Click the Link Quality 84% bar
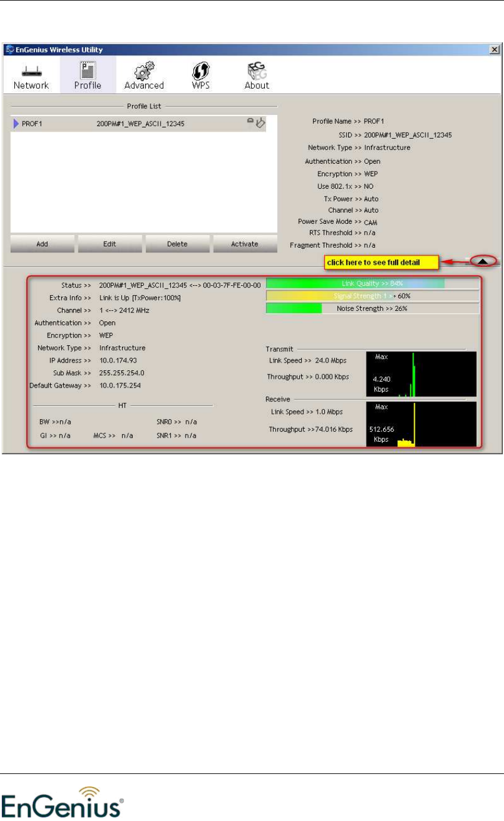Image resolution: width=504 pixels, height=821 pixels. [372, 283]
